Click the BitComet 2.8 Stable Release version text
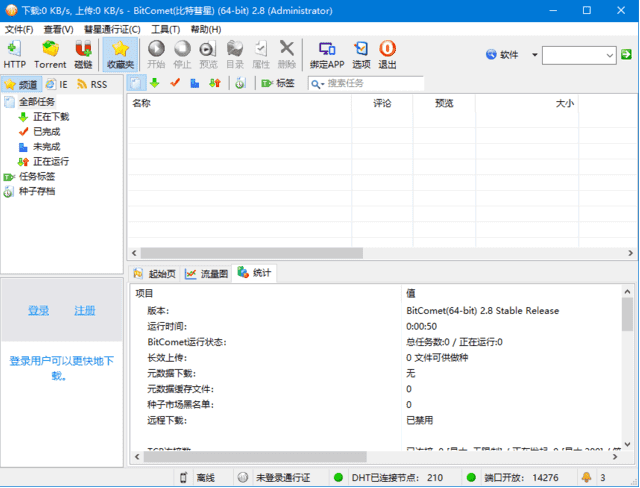640x488 pixels. 482,311
